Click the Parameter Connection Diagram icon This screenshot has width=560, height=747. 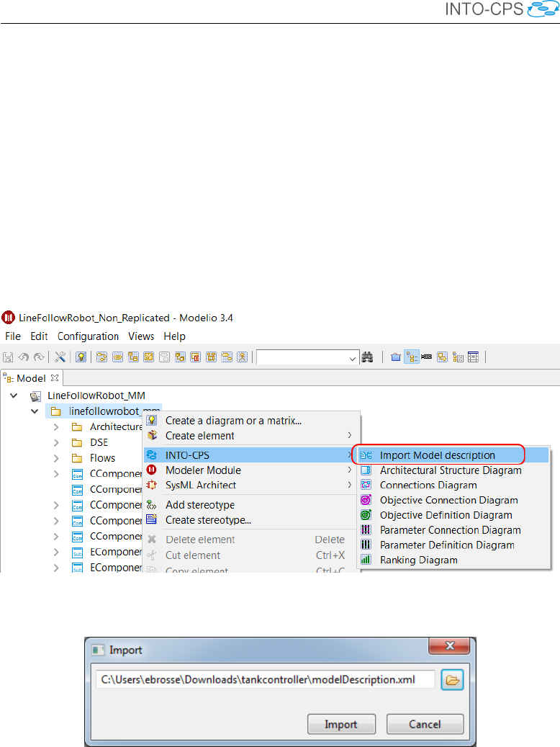pos(366,529)
